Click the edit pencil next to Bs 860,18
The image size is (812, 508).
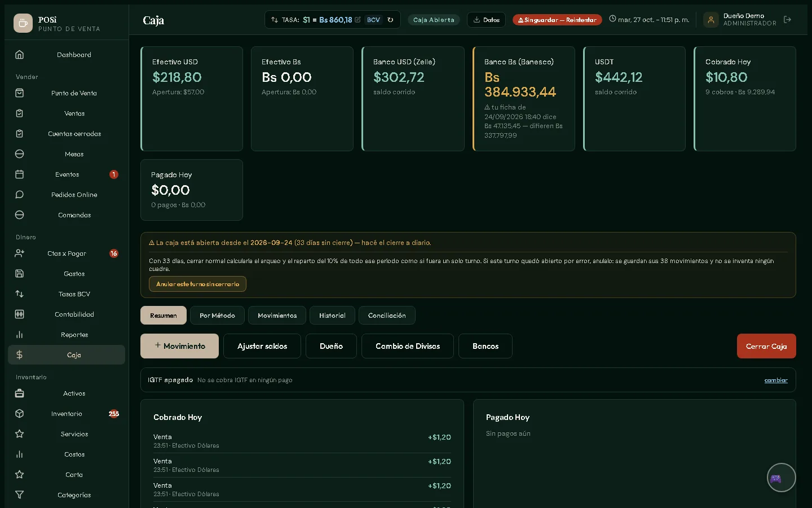point(358,20)
